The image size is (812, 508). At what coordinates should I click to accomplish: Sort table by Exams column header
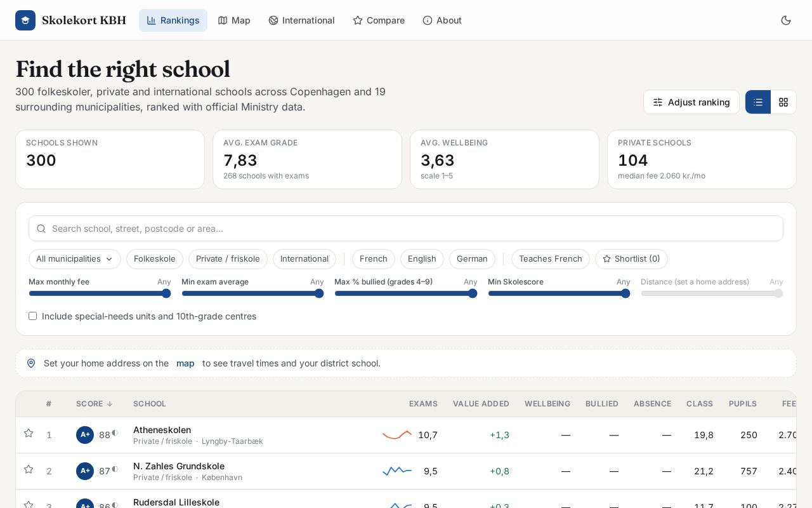tap(423, 404)
